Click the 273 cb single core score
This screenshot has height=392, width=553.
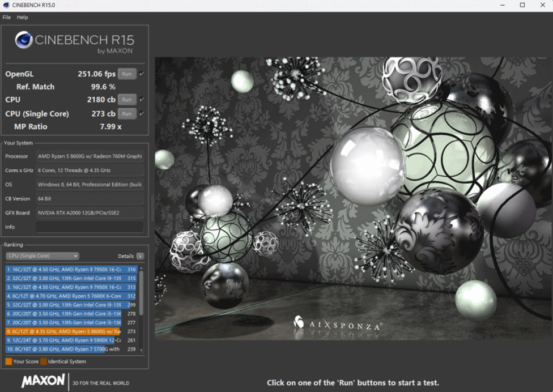[x=103, y=113]
